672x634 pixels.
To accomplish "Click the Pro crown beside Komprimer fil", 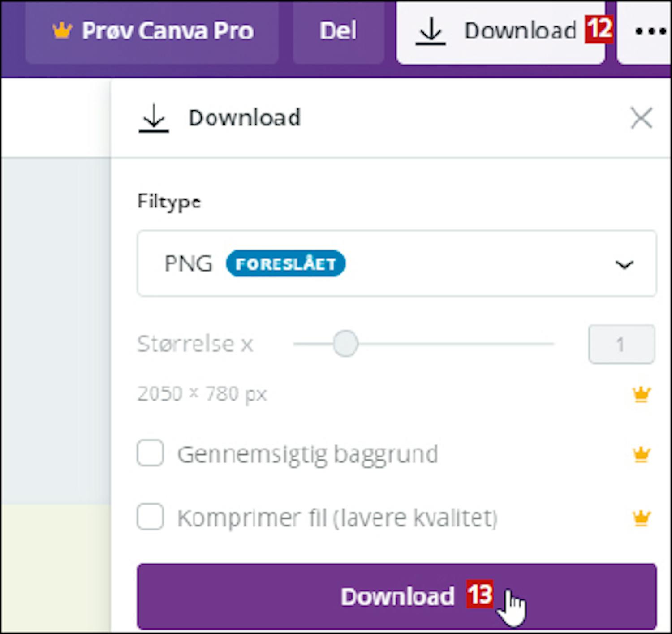I will coord(641,518).
